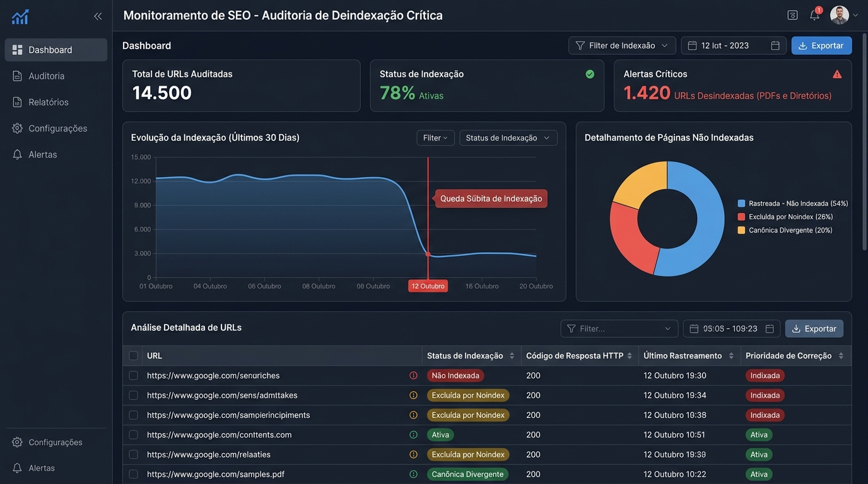Click the red warning triangle on Alertas Críticos
The height and width of the screenshot is (484, 868).
[837, 74]
